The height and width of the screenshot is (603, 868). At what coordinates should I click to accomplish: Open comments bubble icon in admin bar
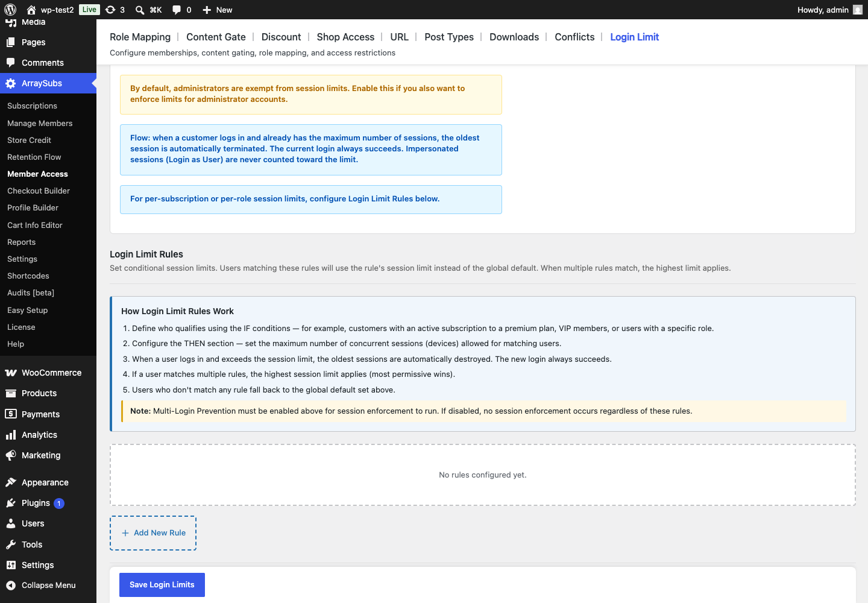pos(177,10)
